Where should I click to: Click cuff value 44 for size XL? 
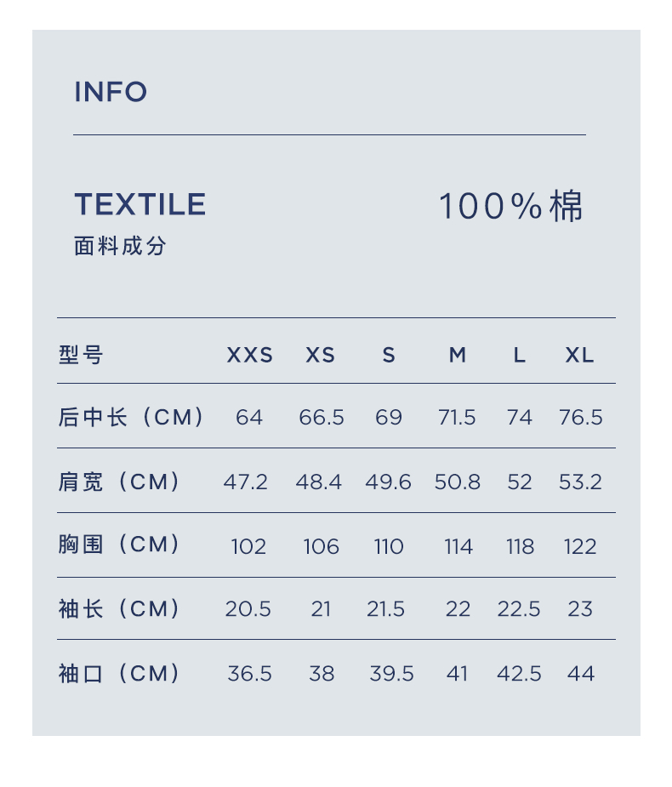[x=581, y=674]
